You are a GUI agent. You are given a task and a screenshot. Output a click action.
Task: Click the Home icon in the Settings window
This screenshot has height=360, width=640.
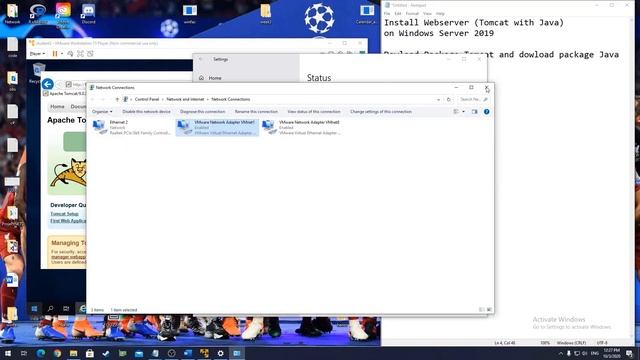pyautogui.click(x=201, y=78)
